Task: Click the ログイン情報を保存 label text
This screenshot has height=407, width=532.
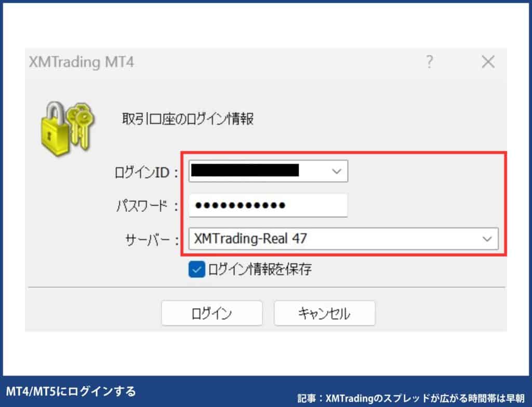Action: click(x=260, y=269)
